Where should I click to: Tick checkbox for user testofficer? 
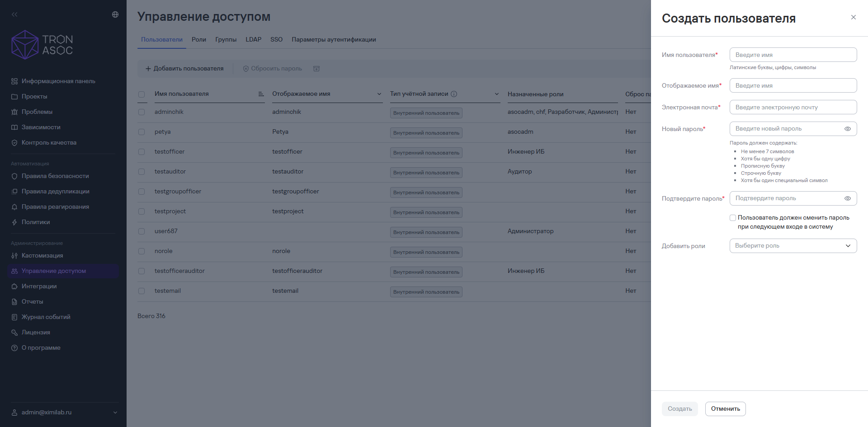pyautogui.click(x=142, y=152)
